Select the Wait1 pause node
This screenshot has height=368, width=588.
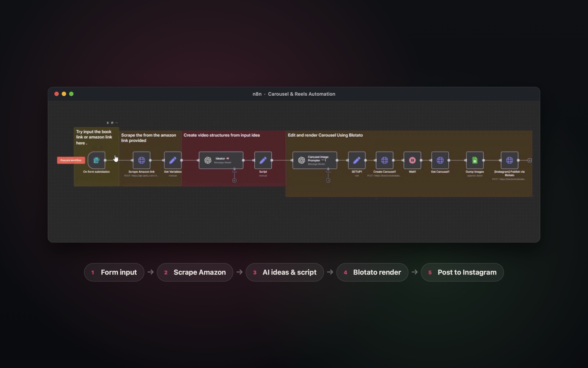tap(412, 160)
